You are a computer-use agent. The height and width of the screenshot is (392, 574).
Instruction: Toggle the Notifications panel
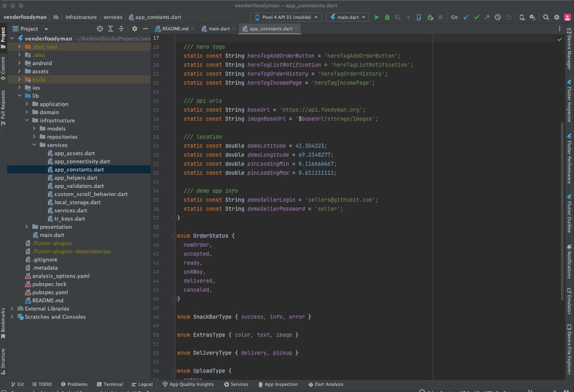click(x=569, y=262)
